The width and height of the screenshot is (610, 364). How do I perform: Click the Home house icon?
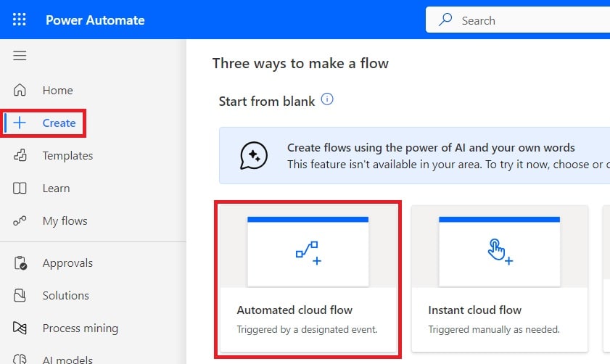coord(20,90)
